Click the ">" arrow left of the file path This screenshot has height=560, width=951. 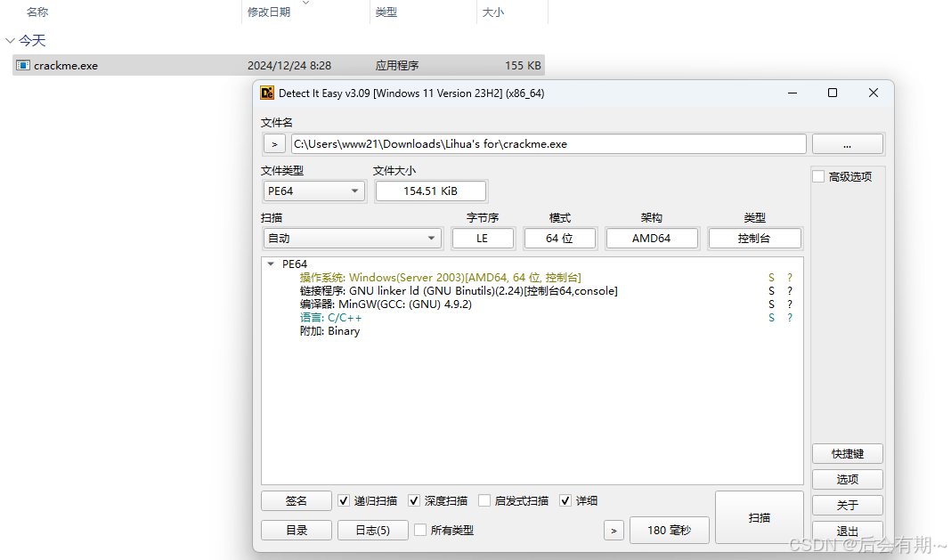tap(273, 143)
